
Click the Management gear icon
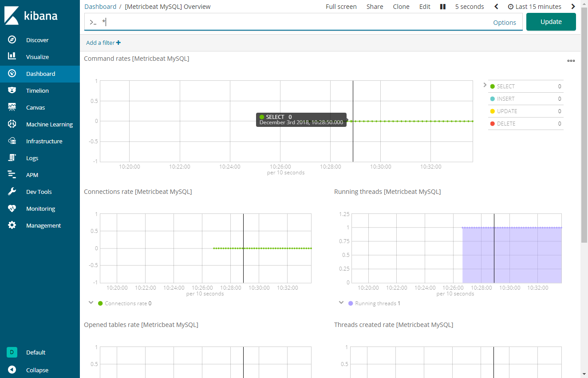tap(12, 225)
